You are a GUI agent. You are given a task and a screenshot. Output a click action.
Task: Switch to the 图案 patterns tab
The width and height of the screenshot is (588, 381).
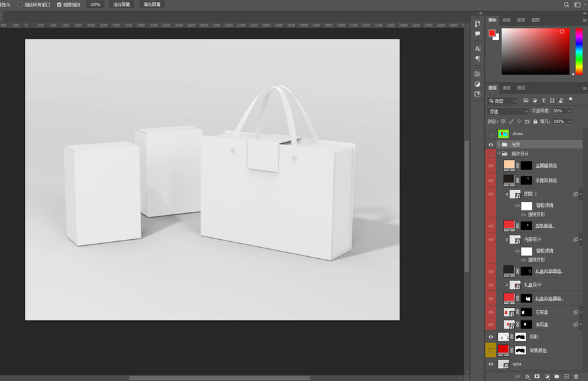point(536,20)
